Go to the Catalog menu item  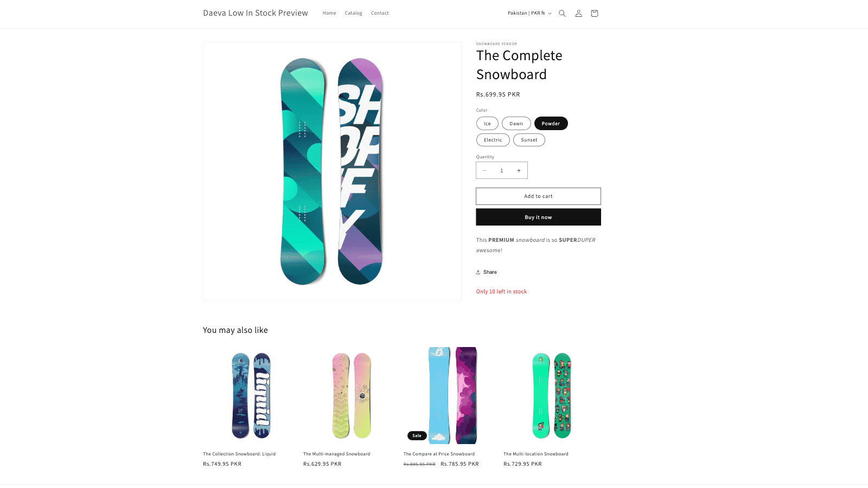tap(353, 13)
